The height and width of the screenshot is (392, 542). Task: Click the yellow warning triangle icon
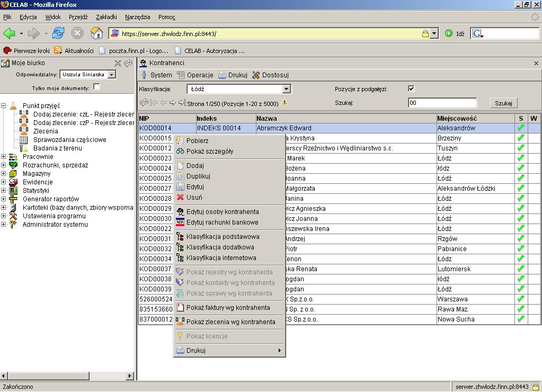(x=285, y=102)
